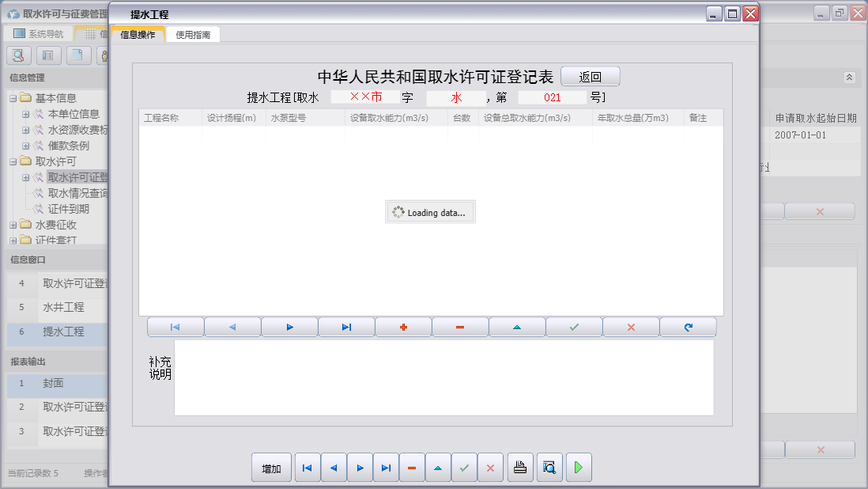Click the green checkmark post icon in grid navigator
Screen dimensions: 868x489
tap(574, 328)
